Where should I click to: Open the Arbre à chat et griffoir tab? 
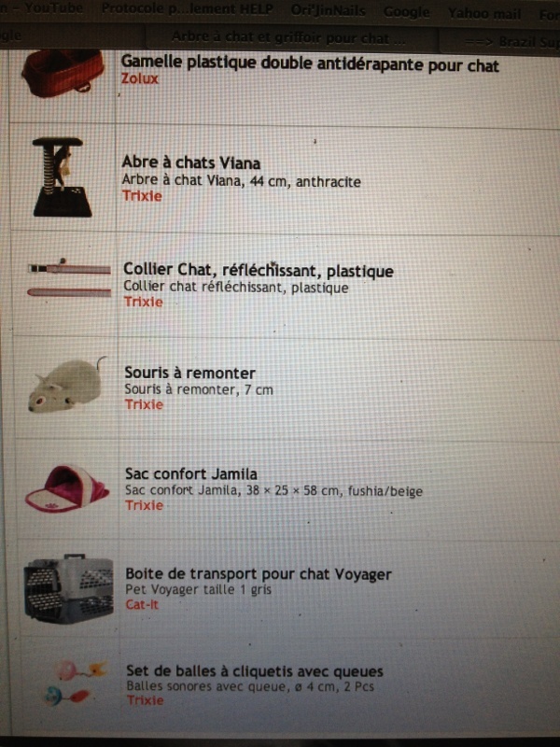click(x=290, y=38)
